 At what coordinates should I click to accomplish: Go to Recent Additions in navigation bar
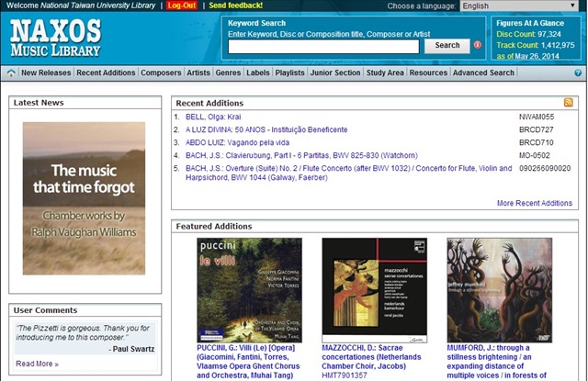[106, 73]
